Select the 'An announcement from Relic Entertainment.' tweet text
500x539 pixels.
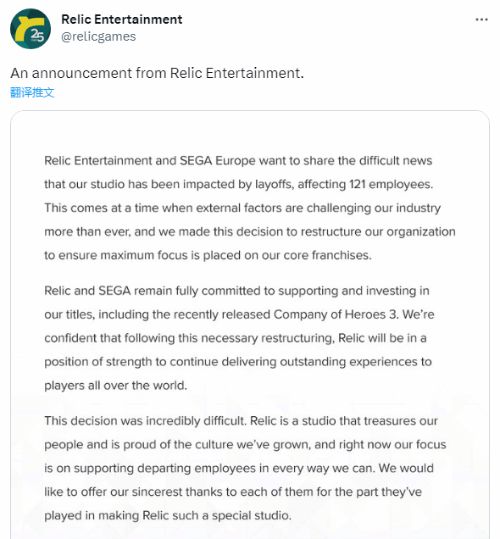click(x=157, y=73)
